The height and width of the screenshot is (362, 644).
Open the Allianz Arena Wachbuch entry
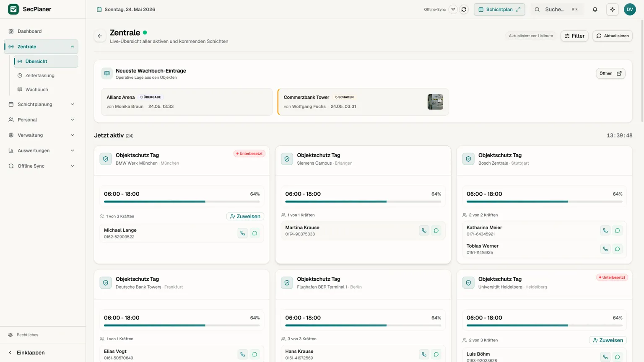point(187,102)
